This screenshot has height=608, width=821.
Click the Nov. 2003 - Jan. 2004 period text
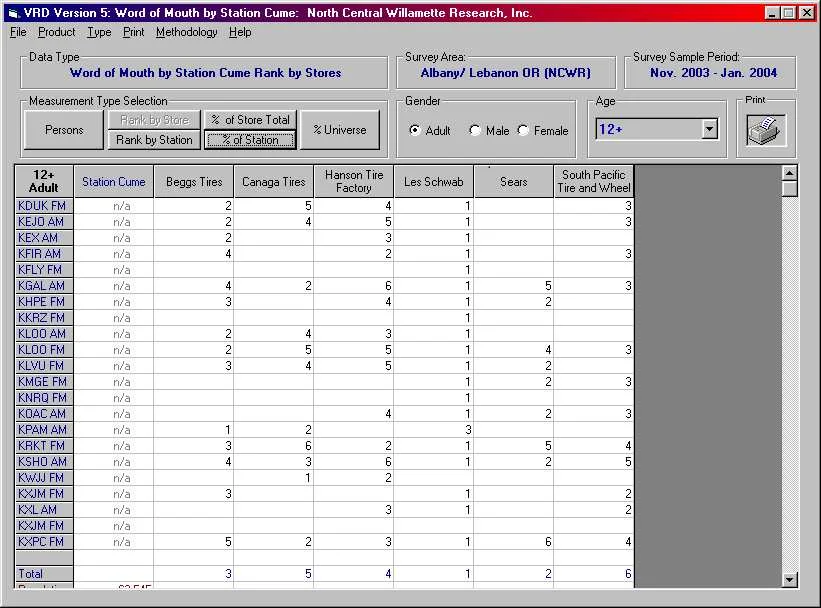coord(713,73)
